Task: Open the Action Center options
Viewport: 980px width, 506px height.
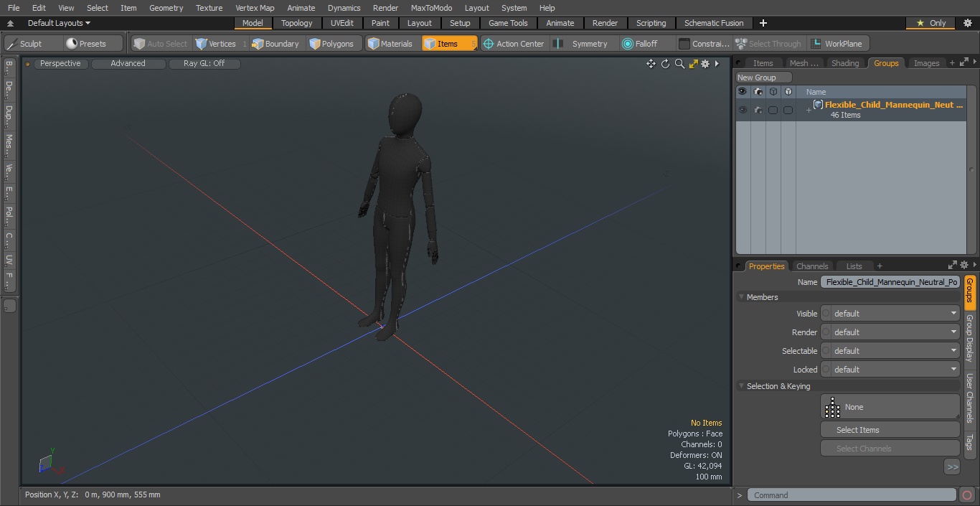Action: tap(514, 44)
